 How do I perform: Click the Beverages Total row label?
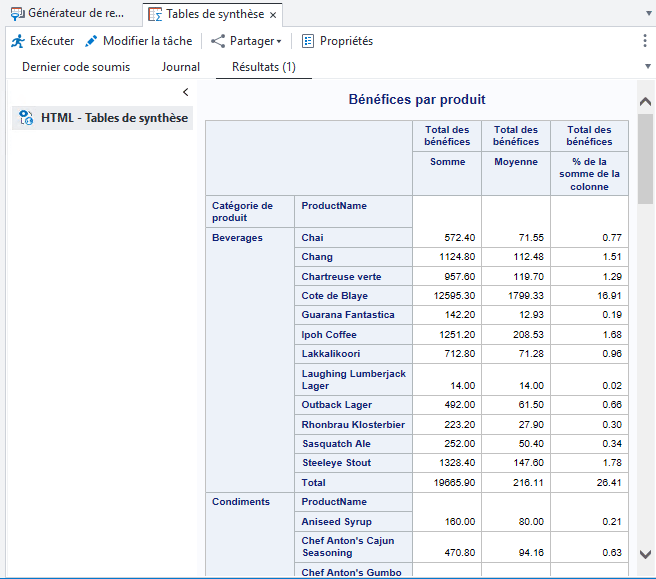point(314,483)
